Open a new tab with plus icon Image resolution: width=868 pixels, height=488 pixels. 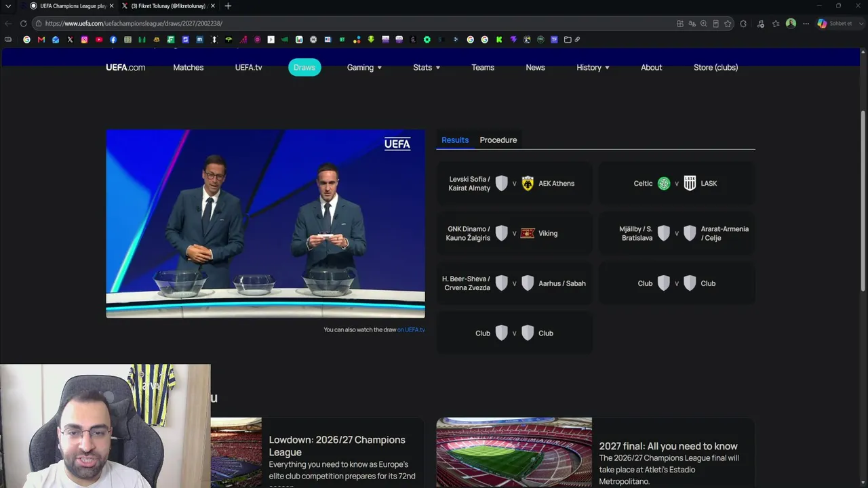(x=228, y=6)
